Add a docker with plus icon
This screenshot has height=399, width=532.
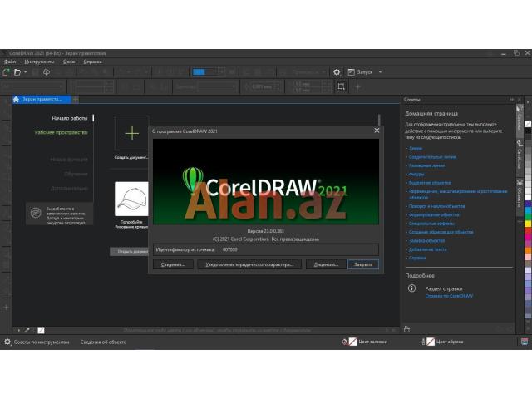click(x=520, y=222)
